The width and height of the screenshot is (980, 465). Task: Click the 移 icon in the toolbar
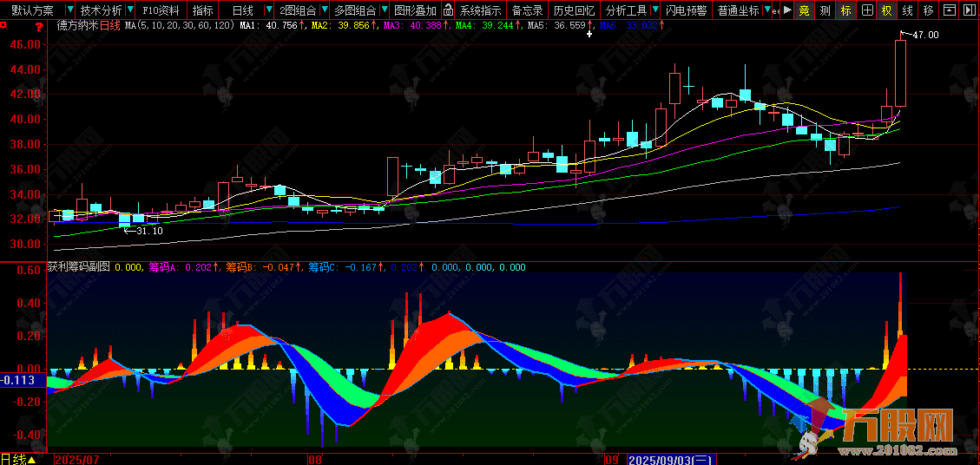coord(928,10)
